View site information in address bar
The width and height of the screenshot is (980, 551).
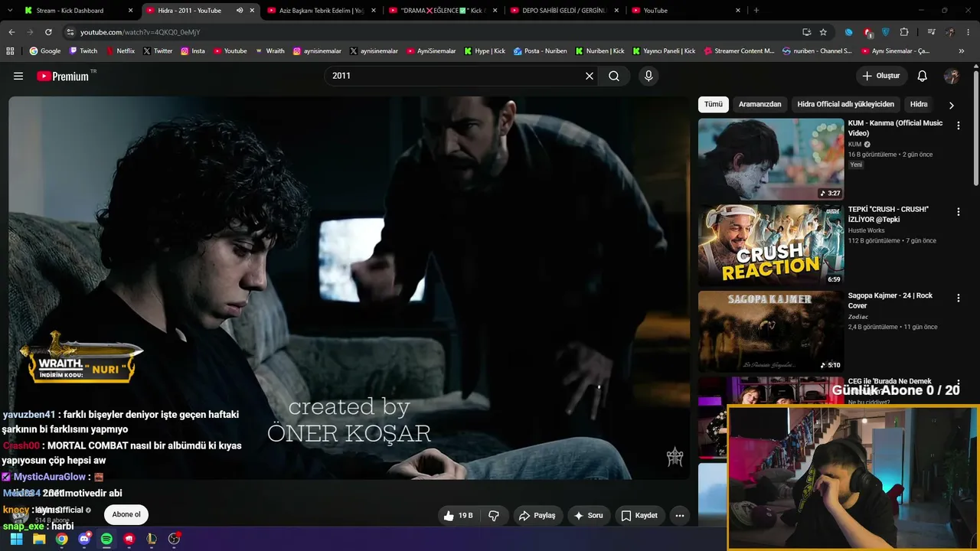[70, 32]
